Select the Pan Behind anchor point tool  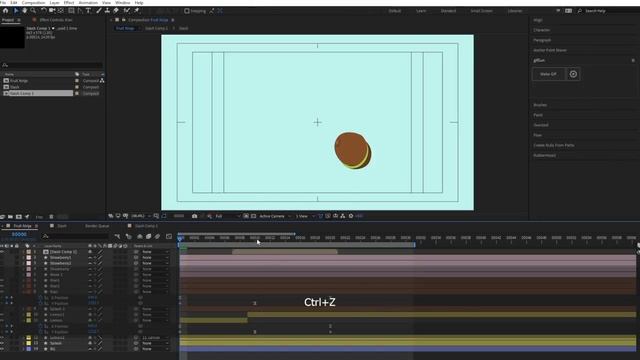[x=61, y=11]
